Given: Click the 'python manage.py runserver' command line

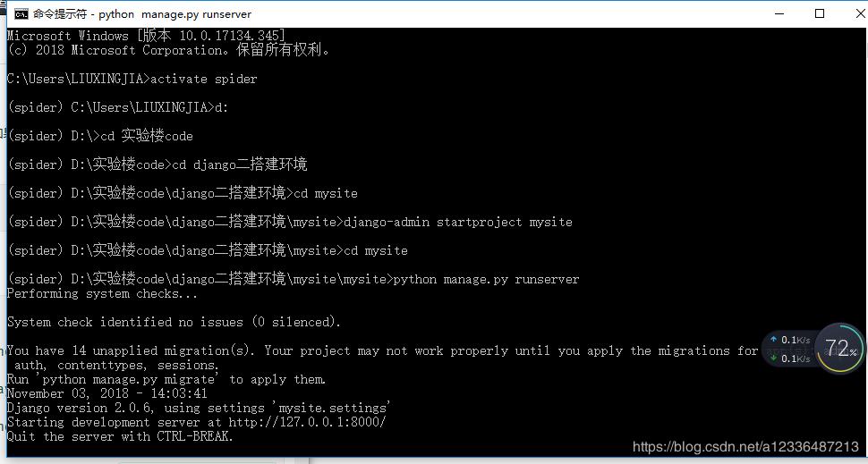Looking at the screenshot, I should 486,279.
